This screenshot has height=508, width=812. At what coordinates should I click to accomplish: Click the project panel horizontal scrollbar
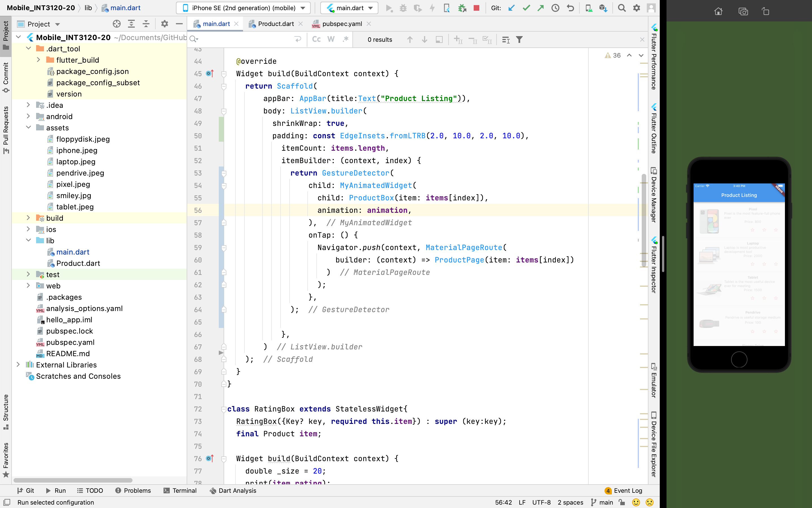(73, 480)
